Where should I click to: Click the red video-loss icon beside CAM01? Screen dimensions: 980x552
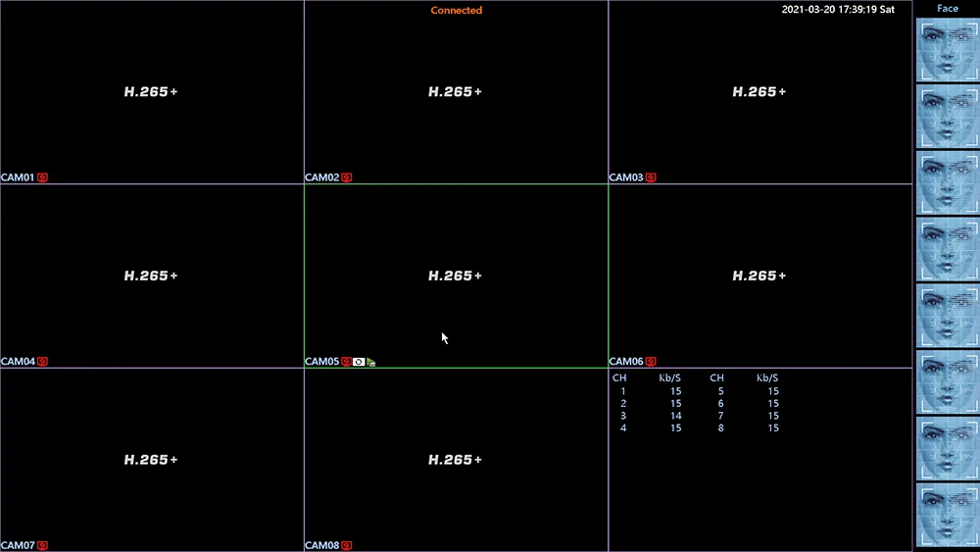(42, 177)
